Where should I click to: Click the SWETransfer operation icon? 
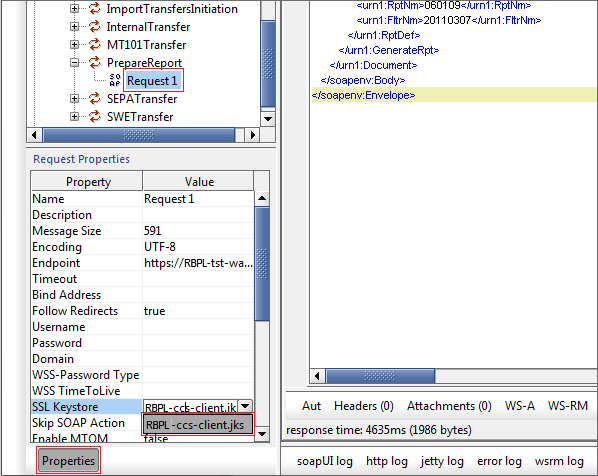tap(95, 116)
